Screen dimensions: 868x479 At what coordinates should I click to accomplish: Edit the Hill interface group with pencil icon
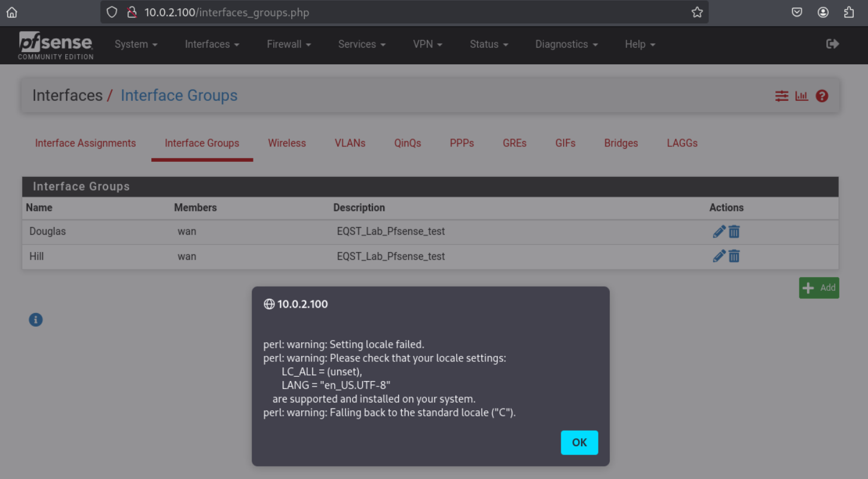tap(719, 256)
